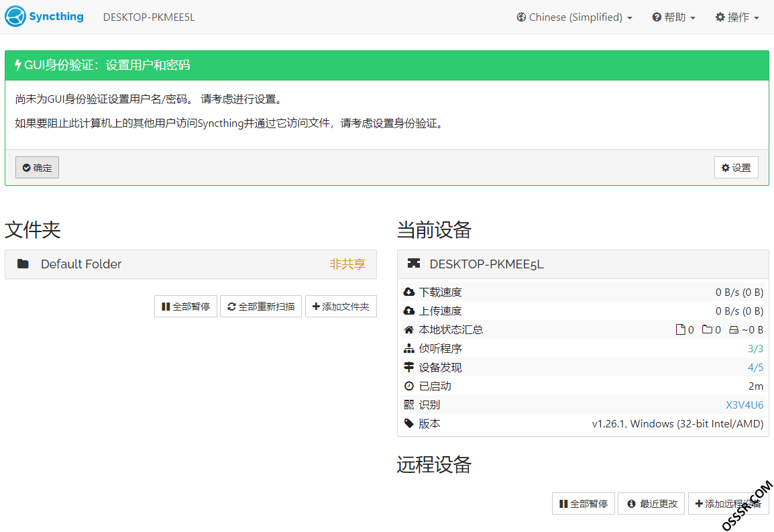Click the home icon beside 本地状态汇总
Image resolution: width=774 pixels, height=532 pixels.
pyautogui.click(x=408, y=329)
